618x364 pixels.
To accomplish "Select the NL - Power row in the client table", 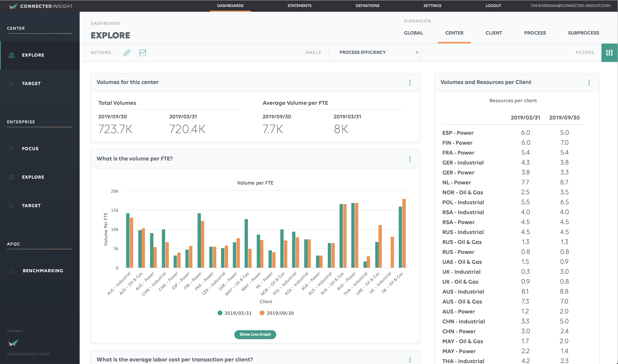I will click(457, 182).
